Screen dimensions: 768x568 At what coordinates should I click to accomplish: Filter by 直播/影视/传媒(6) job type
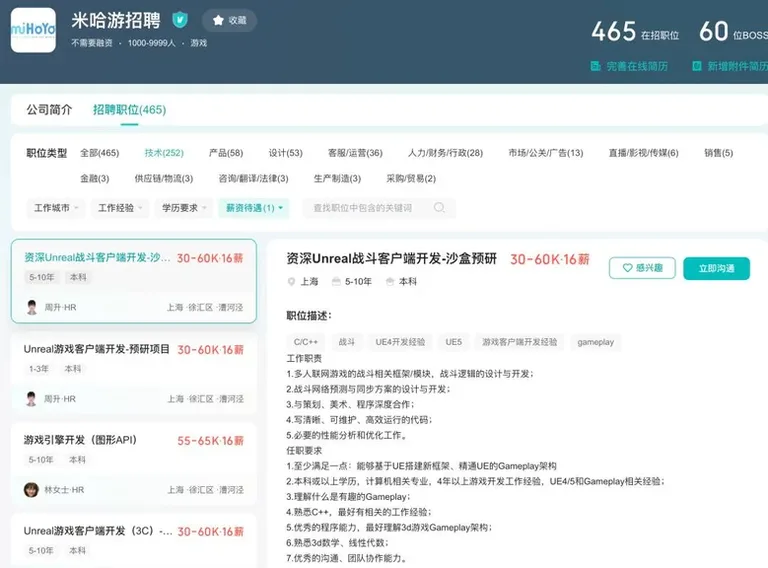coord(644,153)
